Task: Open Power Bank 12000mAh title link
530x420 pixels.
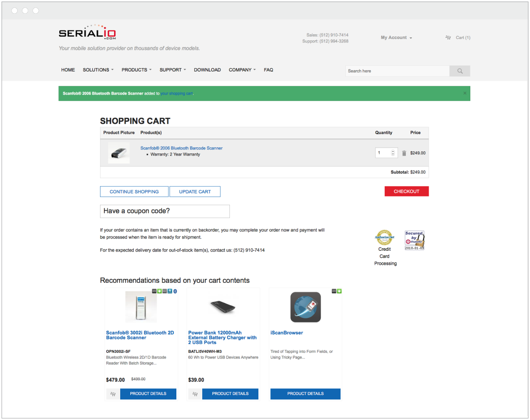Action: (222, 338)
